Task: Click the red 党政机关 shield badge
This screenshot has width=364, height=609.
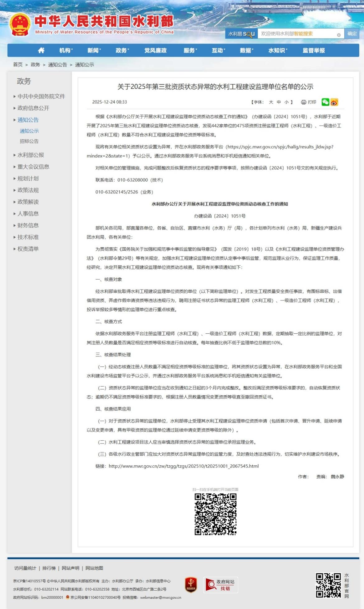Action: tap(191, 584)
